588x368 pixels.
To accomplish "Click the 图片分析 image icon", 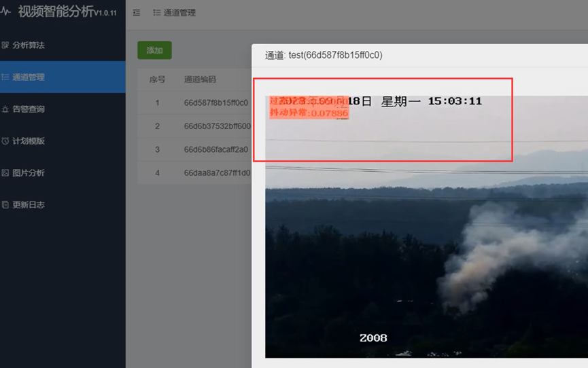I will (x=5, y=172).
